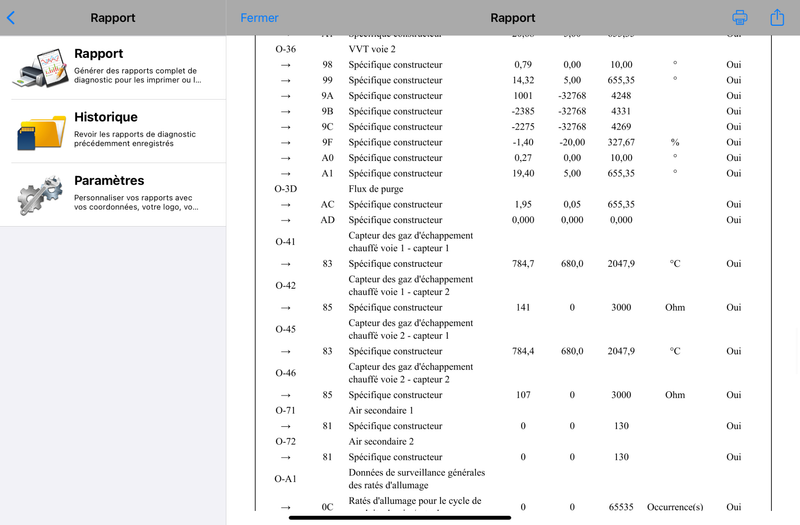Click the Flux de purge row
Viewport: 800px width, 525px height.
coord(513,189)
